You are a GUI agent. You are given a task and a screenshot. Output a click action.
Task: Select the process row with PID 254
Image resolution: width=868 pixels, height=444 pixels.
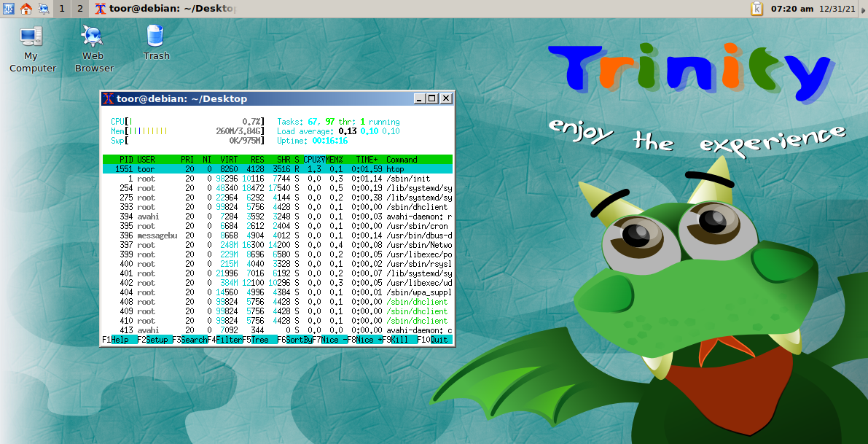click(x=278, y=187)
